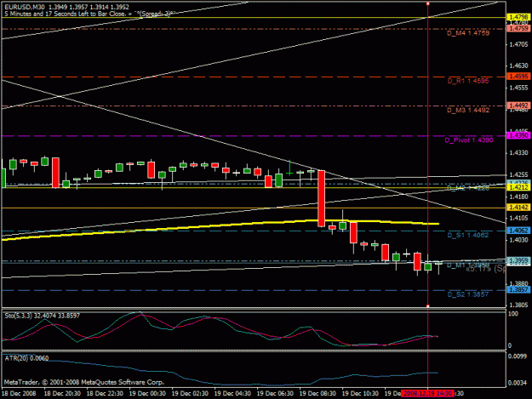
Task: Click the '19 Dec 00:30' time axis label
Action: (x=147, y=393)
